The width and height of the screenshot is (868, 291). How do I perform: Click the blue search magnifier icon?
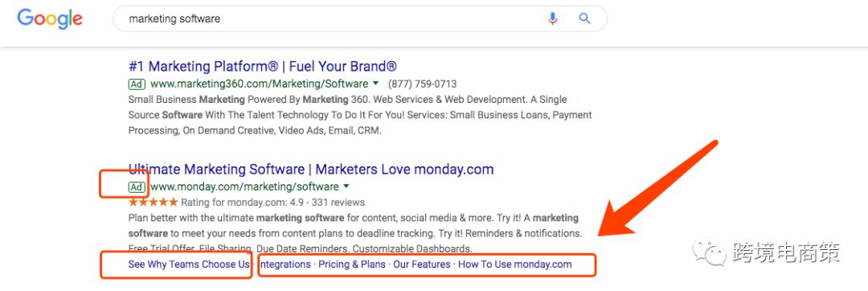pyautogui.click(x=584, y=18)
